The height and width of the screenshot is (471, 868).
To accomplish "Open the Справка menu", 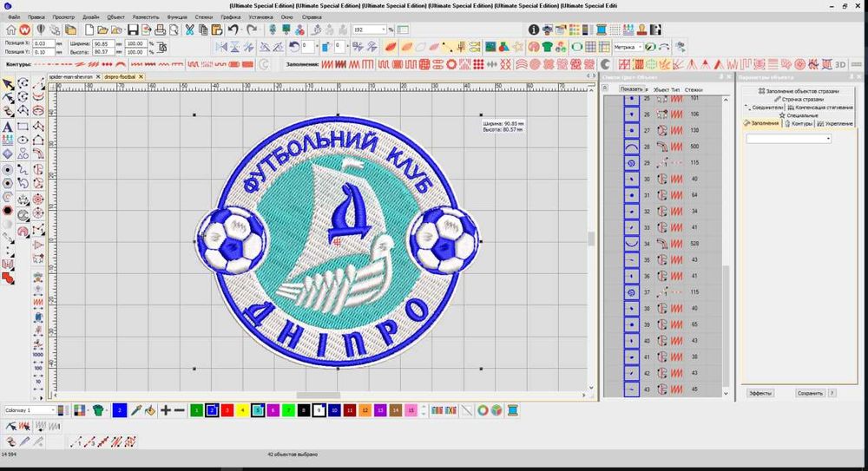I will 312,17.
